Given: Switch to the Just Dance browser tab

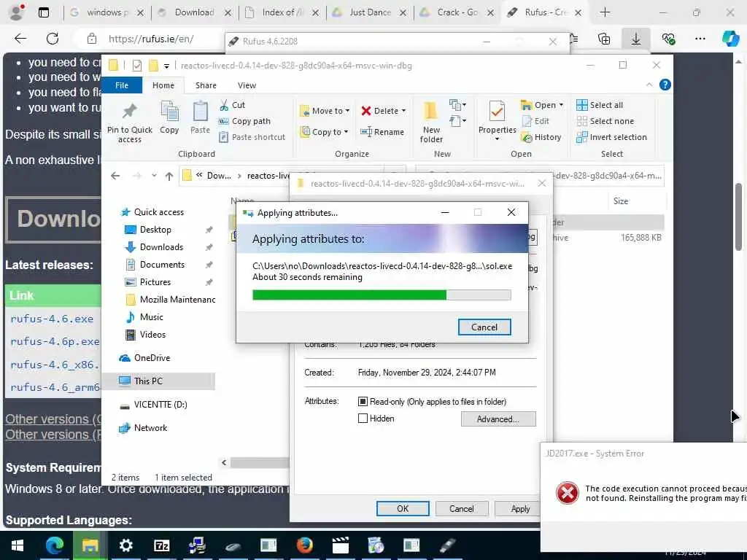Looking at the screenshot, I should click(370, 12).
